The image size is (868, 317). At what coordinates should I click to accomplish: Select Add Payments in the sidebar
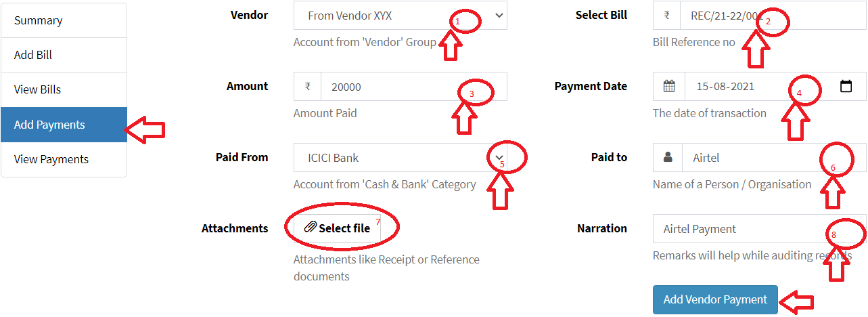[x=64, y=125]
